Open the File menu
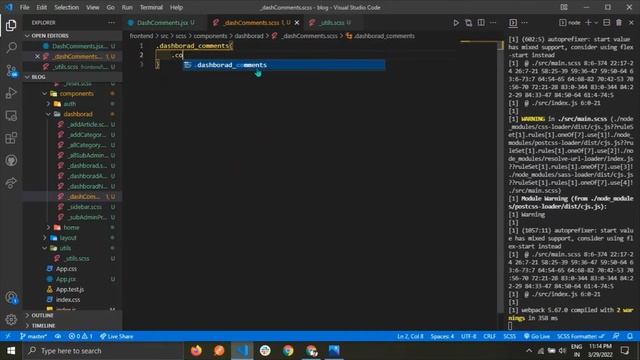Image resolution: width=640 pixels, height=360 pixels. coord(24,7)
